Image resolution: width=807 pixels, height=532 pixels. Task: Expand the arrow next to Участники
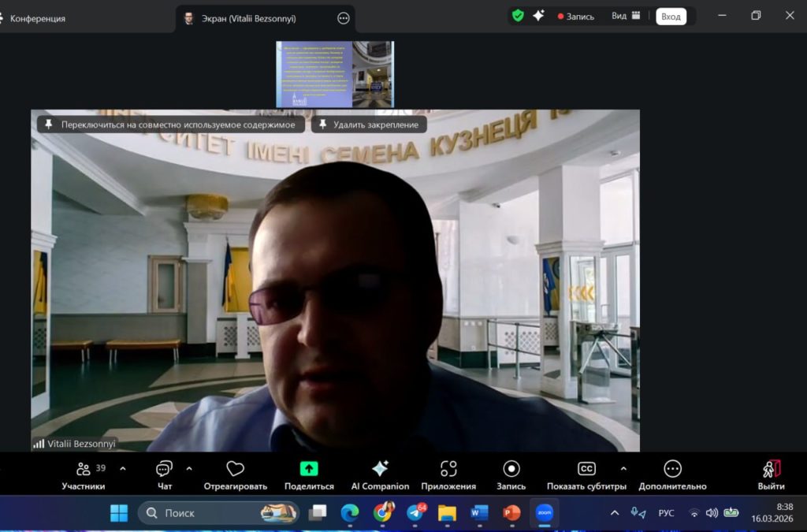tap(123, 468)
